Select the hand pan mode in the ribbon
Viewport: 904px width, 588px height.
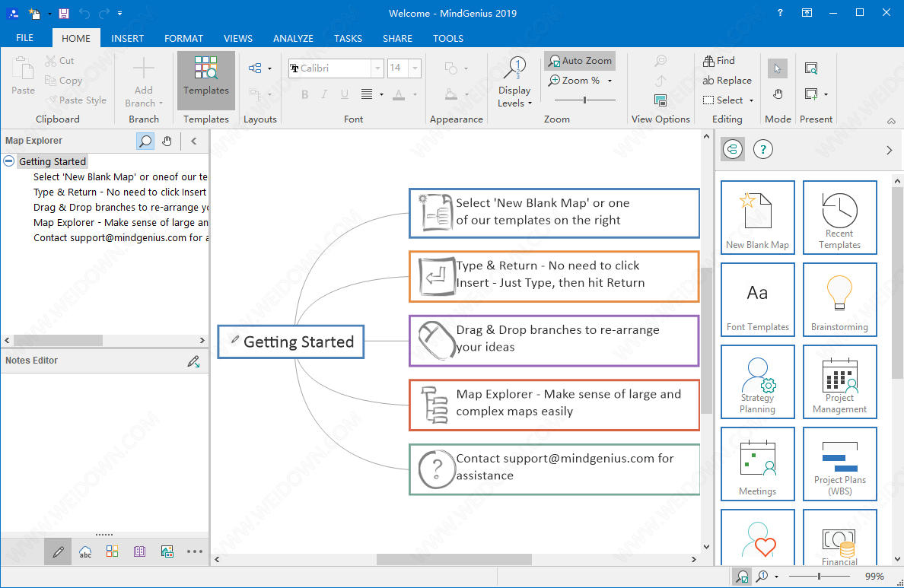click(778, 94)
